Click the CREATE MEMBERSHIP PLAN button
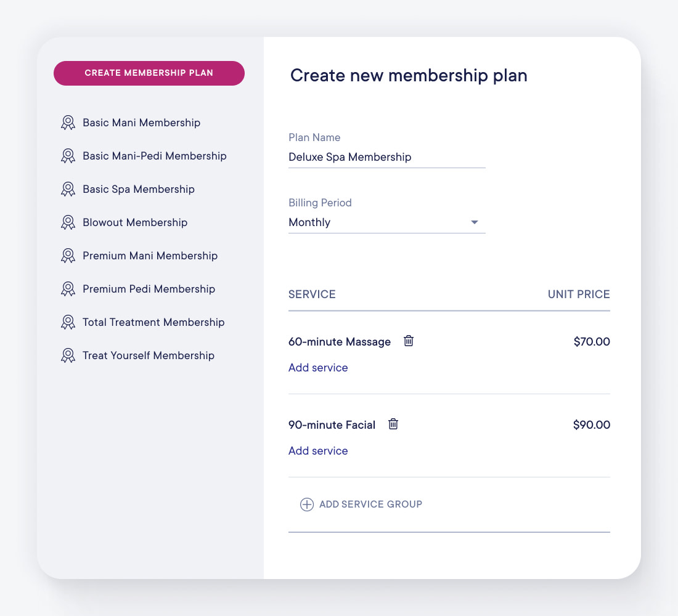 [x=149, y=73]
